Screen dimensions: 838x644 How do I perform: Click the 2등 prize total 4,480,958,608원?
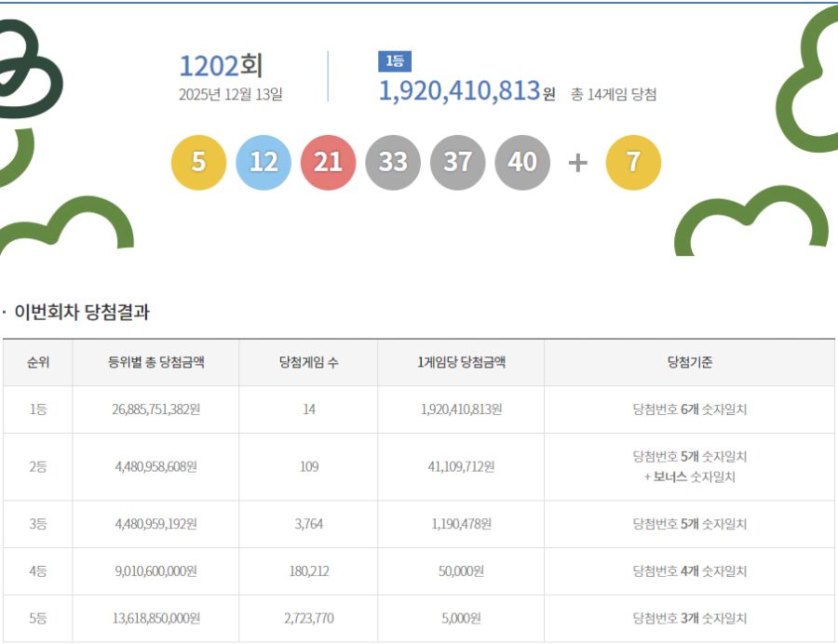[x=155, y=467]
